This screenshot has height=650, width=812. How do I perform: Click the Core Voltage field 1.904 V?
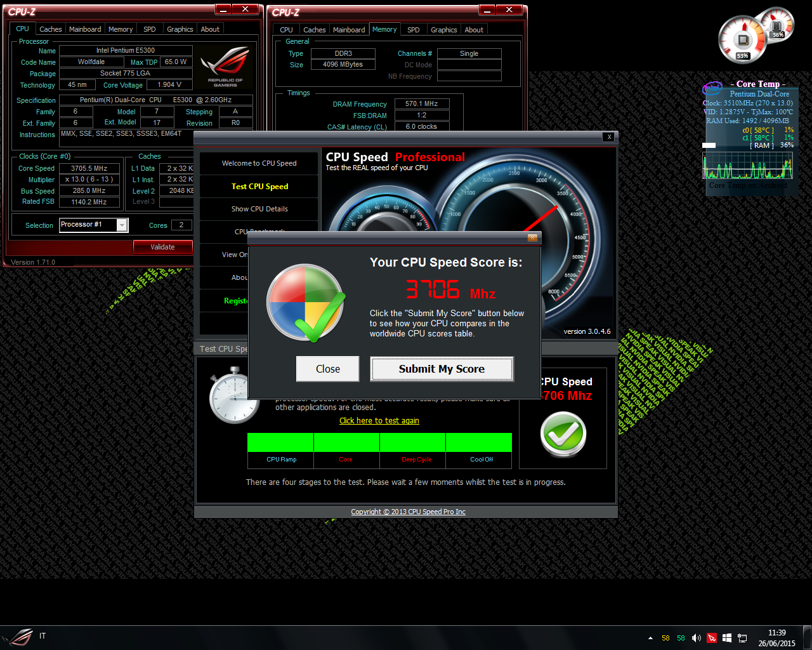click(169, 84)
